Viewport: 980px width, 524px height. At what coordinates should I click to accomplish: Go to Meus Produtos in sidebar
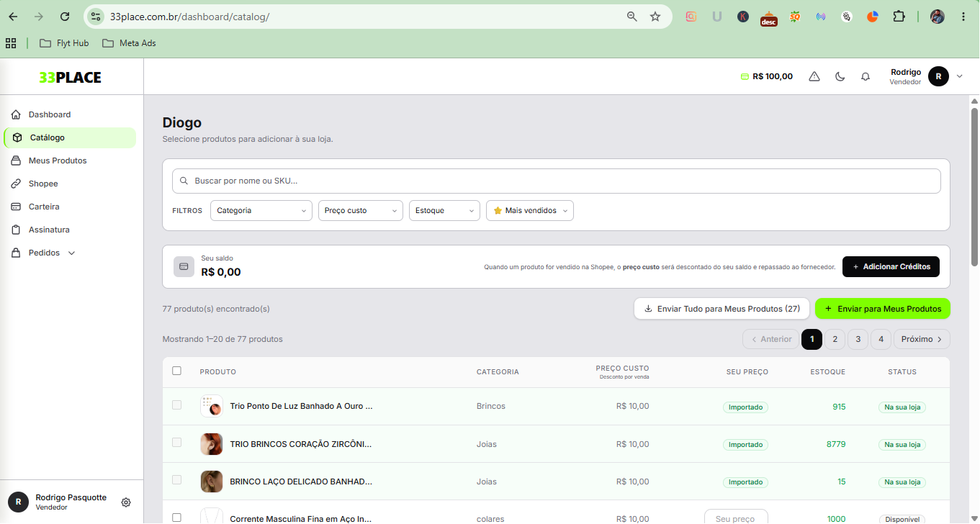[x=58, y=161]
